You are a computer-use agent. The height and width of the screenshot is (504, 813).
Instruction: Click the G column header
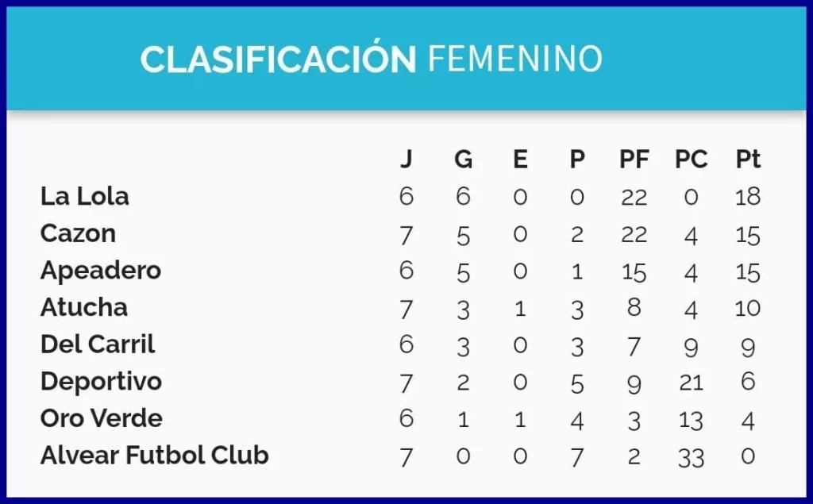(x=463, y=160)
